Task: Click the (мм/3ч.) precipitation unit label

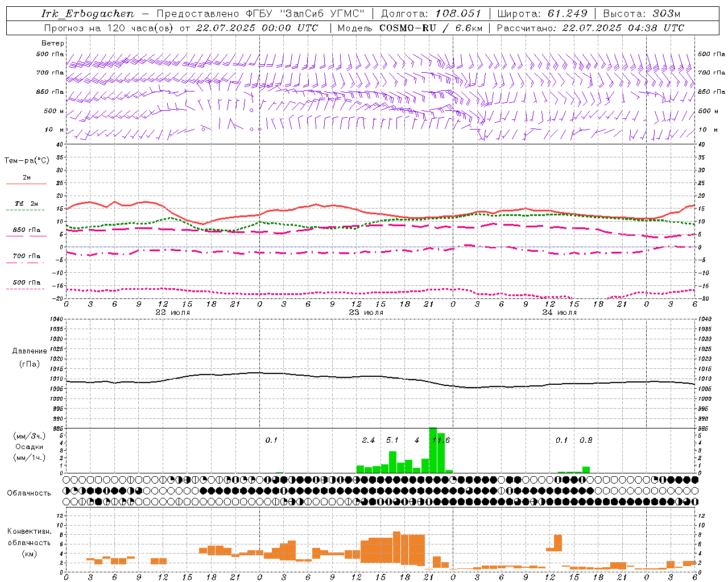Action: click(29, 436)
